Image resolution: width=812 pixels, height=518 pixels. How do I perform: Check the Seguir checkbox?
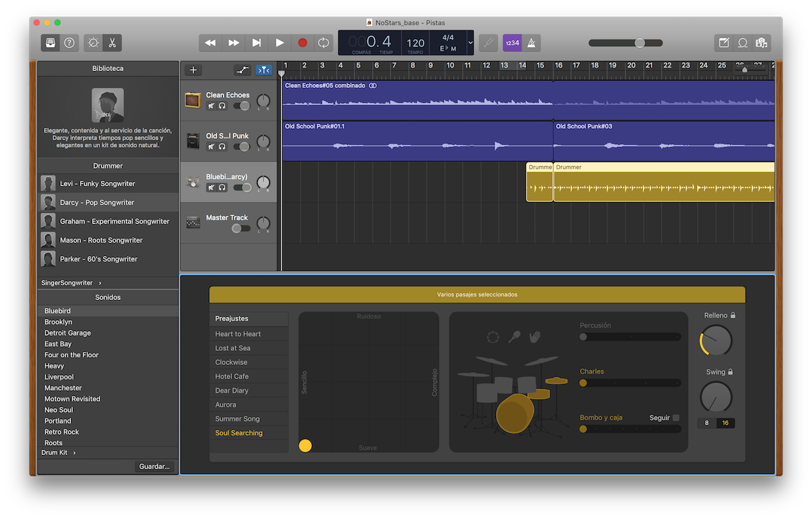(x=675, y=418)
